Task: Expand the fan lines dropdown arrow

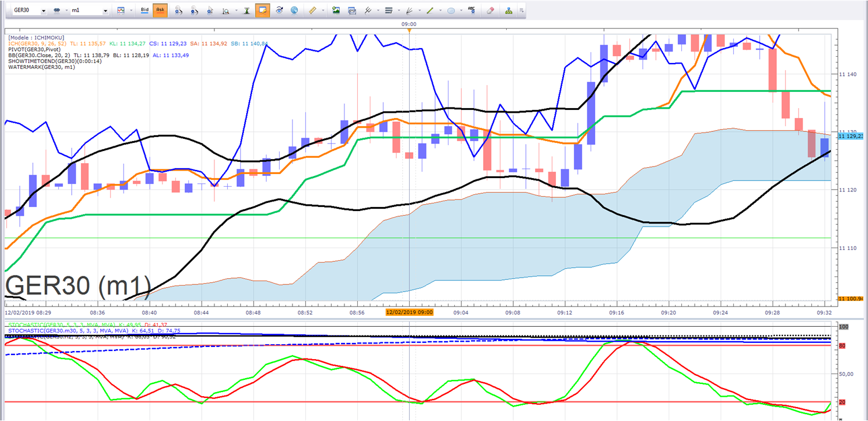Action: pyautogui.click(x=419, y=10)
